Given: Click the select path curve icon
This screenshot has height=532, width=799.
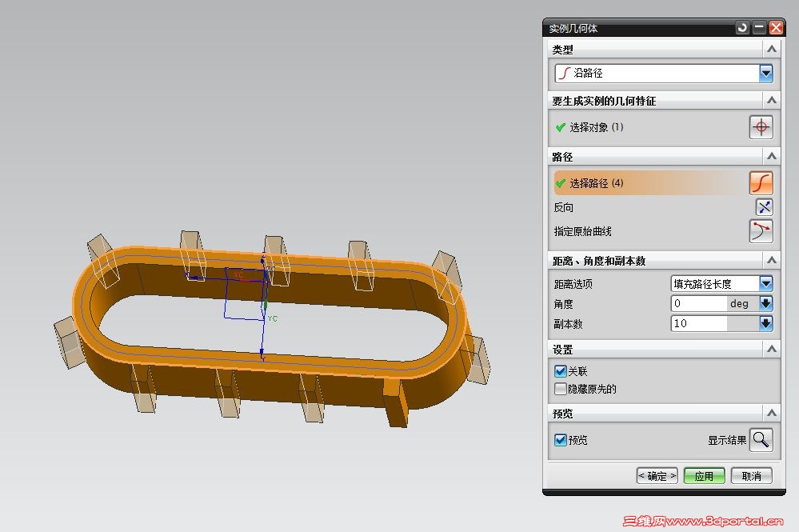Looking at the screenshot, I should (x=761, y=183).
